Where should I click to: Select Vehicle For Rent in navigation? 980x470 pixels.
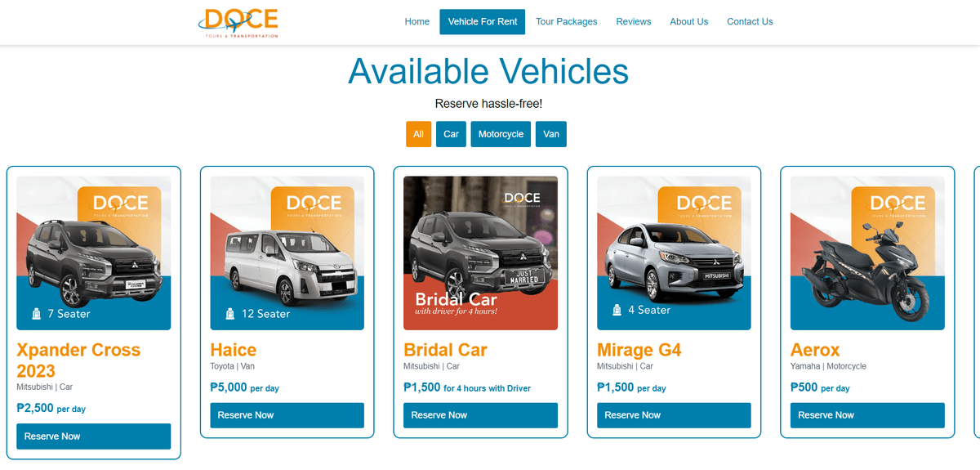click(483, 22)
